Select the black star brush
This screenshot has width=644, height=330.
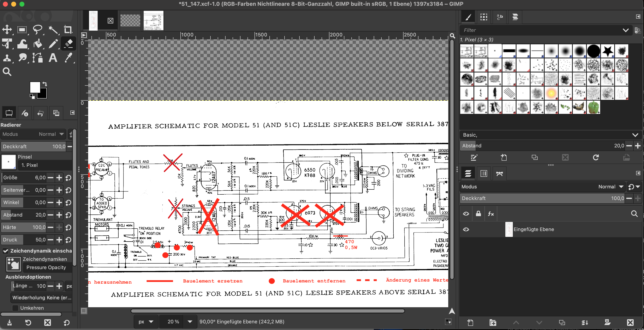(x=608, y=51)
